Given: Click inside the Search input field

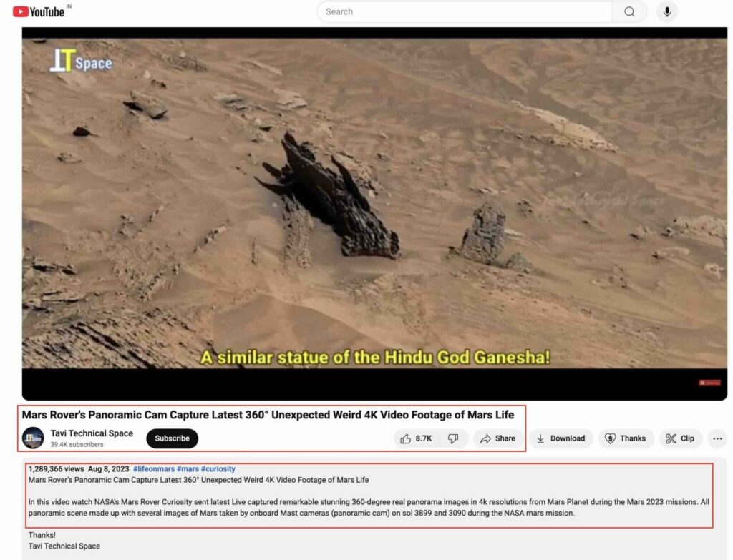Looking at the screenshot, I should click(464, 11).
